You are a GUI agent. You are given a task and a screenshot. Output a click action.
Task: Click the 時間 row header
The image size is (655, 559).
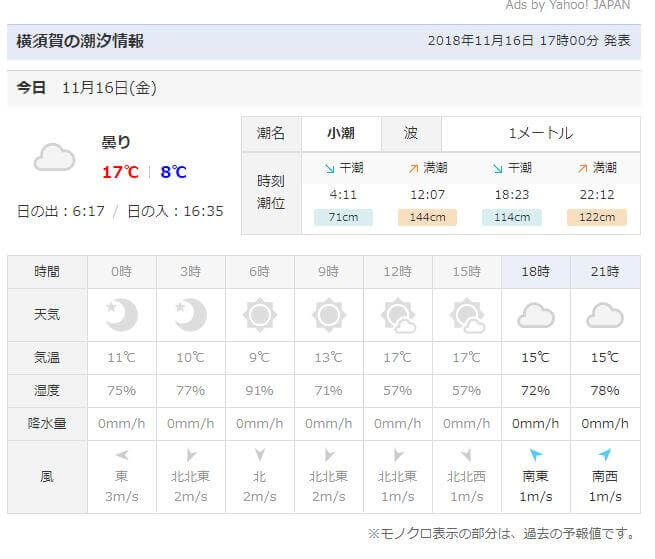tap(47, 272)
